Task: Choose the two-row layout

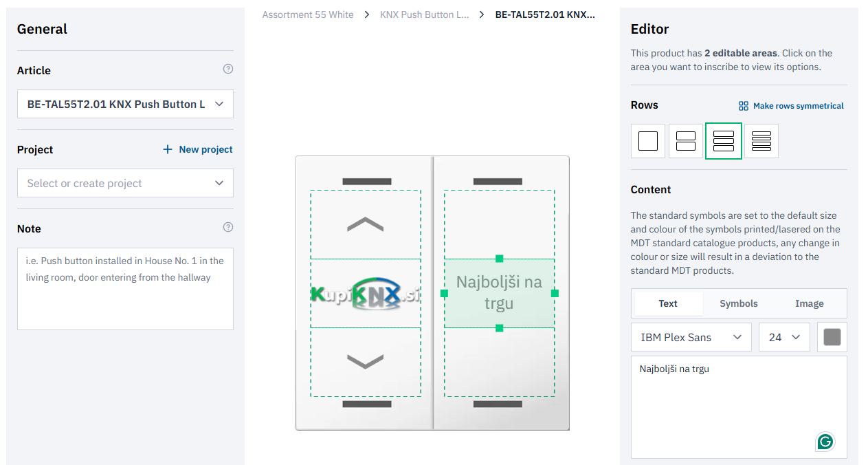Action: (686, 141)
